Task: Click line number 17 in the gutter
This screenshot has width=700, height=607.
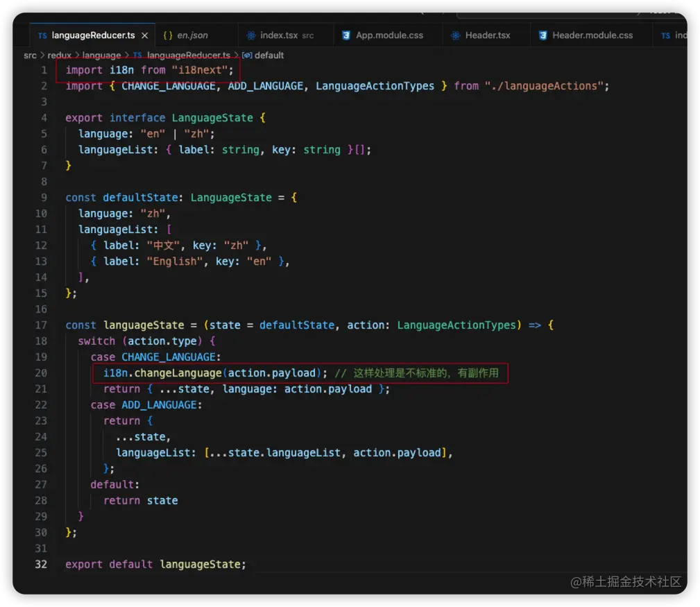Action: [41, 325]
